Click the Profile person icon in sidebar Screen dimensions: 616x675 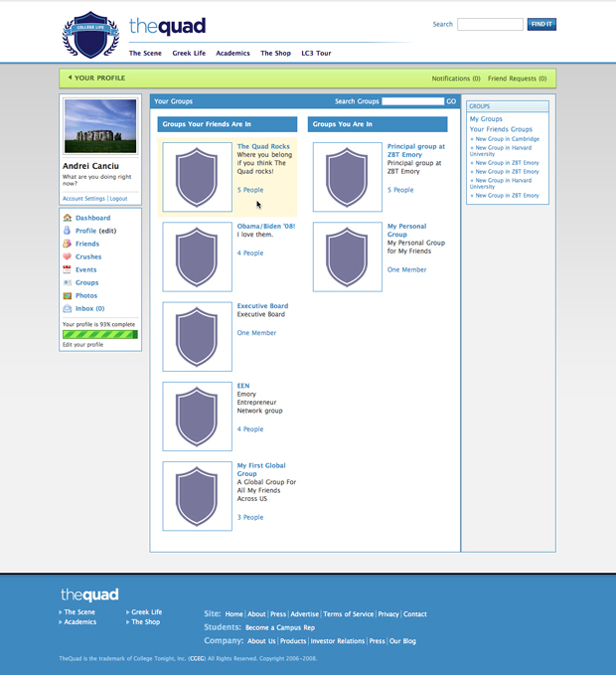point(67,231)
